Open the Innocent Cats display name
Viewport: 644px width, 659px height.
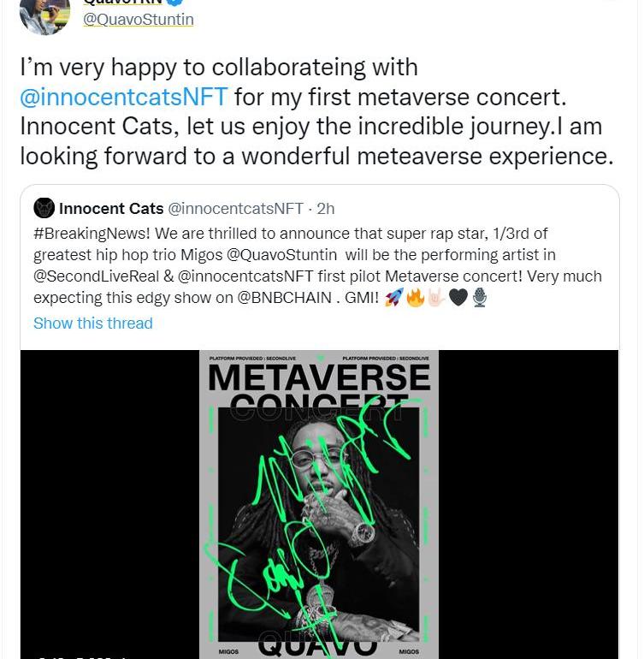111,209
